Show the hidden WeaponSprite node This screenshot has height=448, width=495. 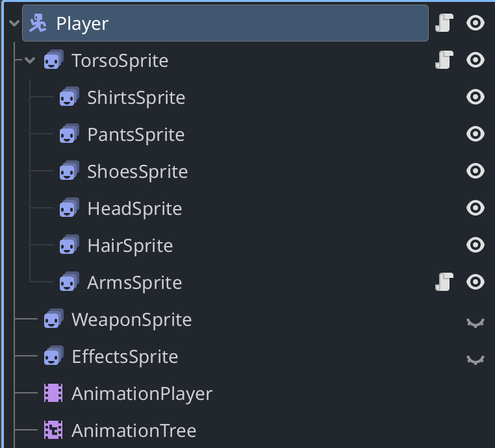point(476,321)
